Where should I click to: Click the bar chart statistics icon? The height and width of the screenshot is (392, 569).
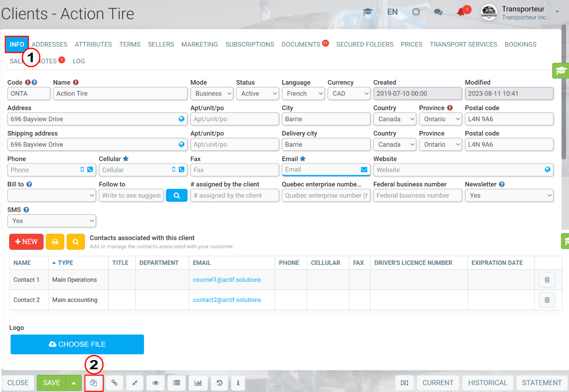[x=198, y=383]
